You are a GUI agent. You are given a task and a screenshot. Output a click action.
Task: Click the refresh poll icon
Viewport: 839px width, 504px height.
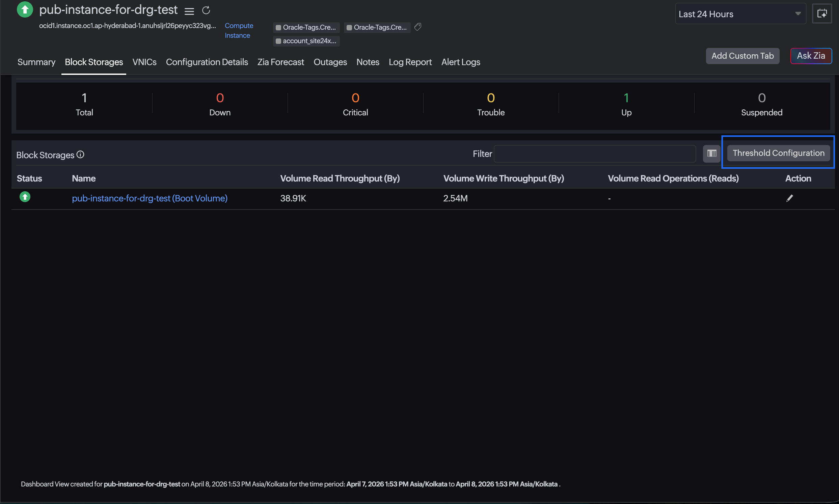[x=206, y=10]
